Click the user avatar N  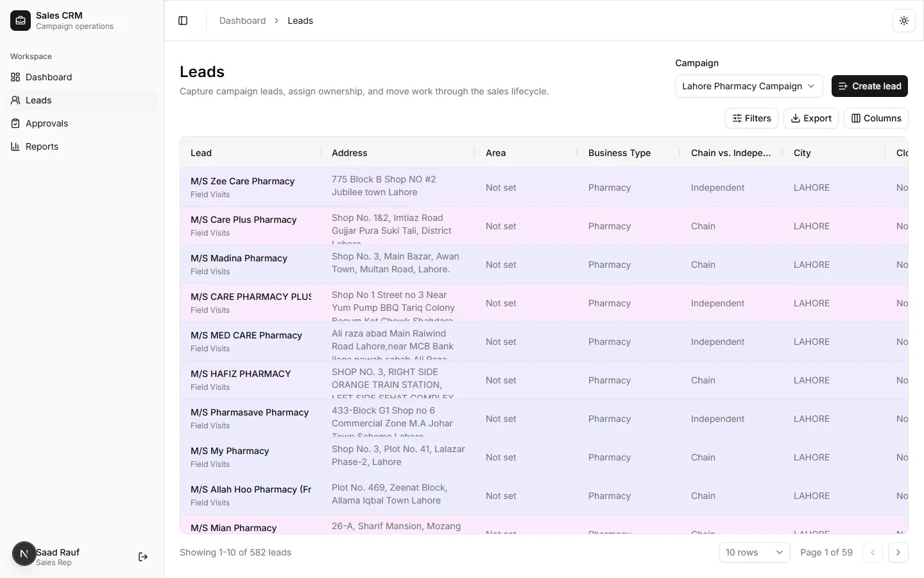24,554
